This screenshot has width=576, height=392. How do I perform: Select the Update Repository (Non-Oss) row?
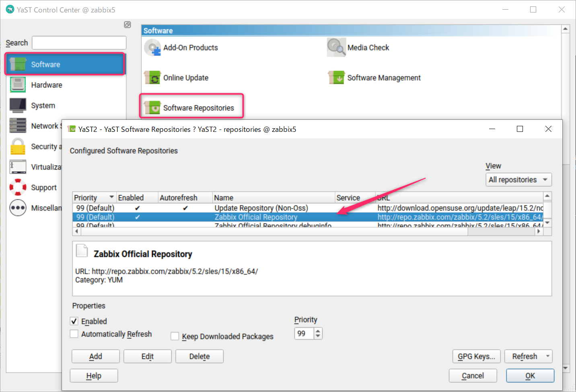[308, 208]
